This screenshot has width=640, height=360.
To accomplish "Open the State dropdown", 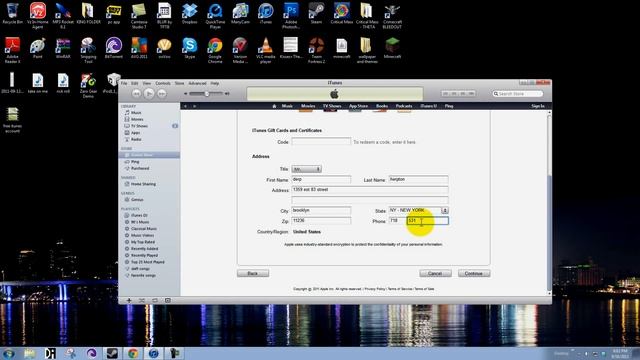I will 418,210.
